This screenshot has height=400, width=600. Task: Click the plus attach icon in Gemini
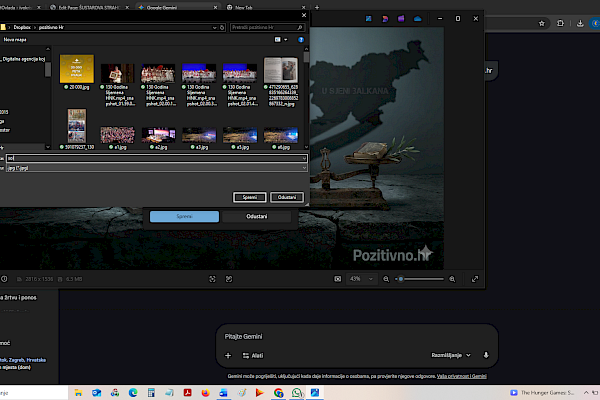pyautogui.click(x=228, y=355)
